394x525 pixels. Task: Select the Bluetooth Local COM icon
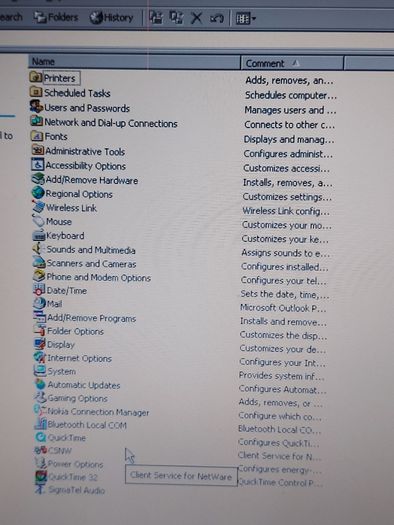pos(41,424)
